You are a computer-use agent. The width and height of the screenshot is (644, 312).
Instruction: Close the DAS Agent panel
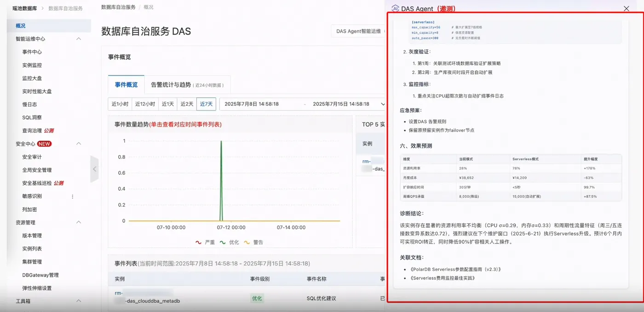(626, 8)
